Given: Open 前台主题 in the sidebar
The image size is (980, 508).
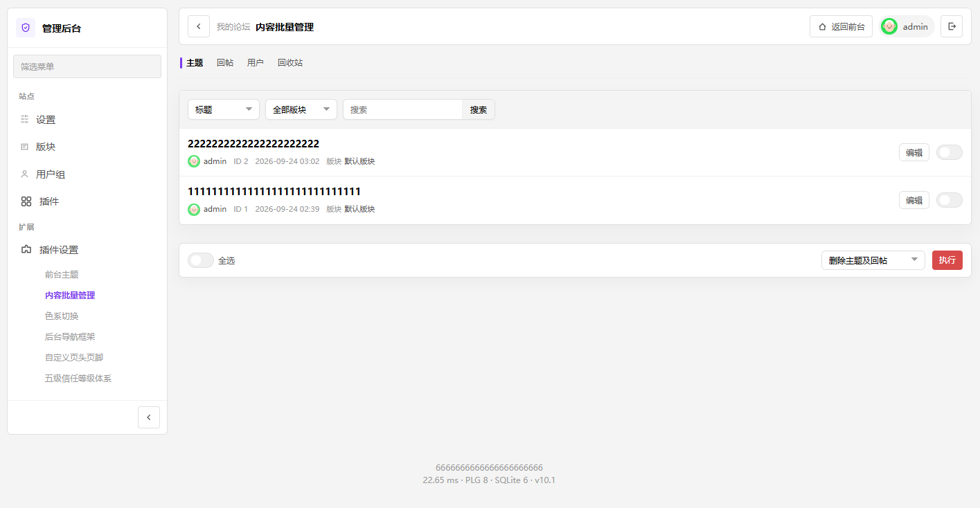Looking at the screenshot, I should coord(62,275).
